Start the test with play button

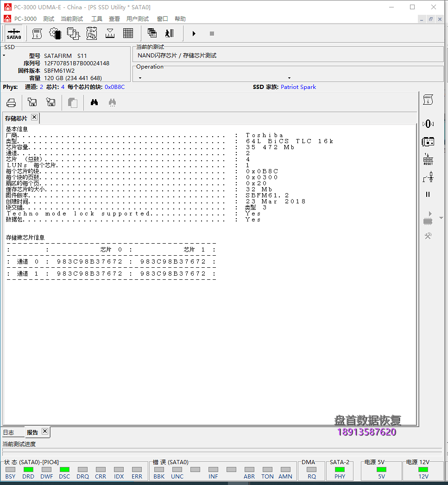(x=194, y=33)
